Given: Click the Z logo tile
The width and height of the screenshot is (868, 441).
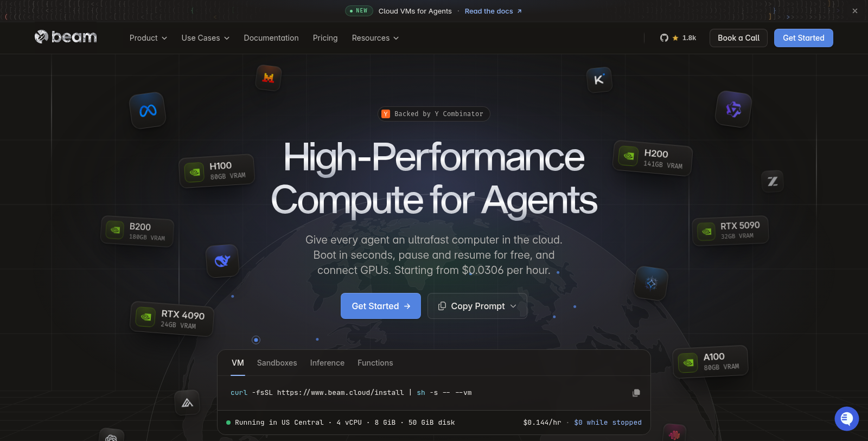Looking at the screenshot, I should pyautogui.click(x=773, y=181).
